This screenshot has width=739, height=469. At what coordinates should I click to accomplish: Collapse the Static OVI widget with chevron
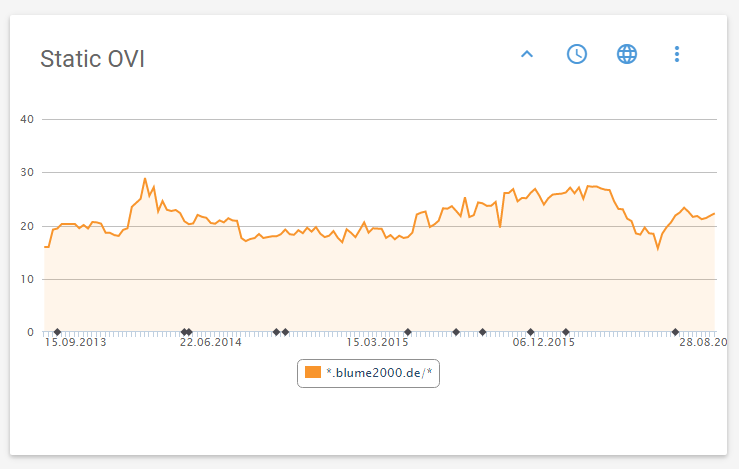tap(527, 54)
